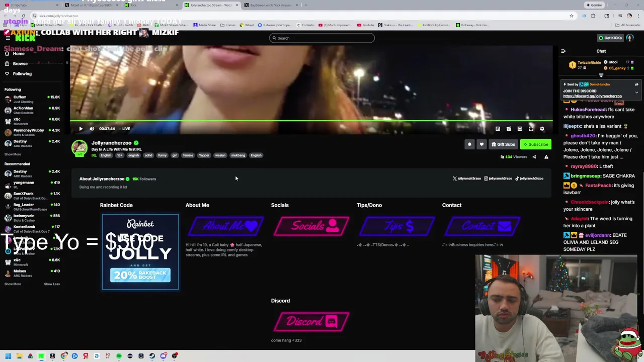
Task: Select the Yapper tag
Action: click(x=204, y=155)
